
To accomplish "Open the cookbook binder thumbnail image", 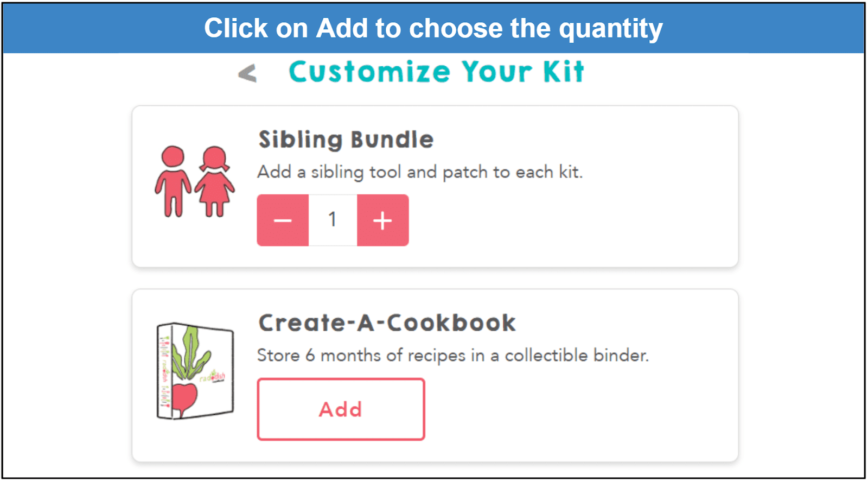I will (195, 371).
